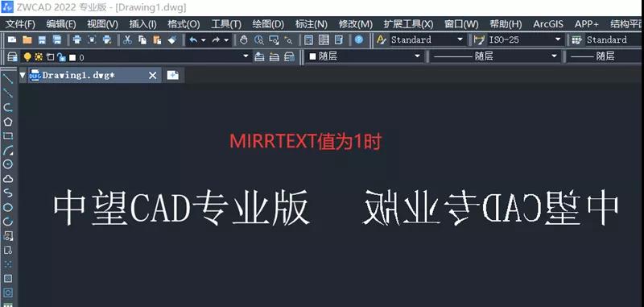Select the Polygon tool
The height and width of the screenshot is (307, 644).
coord(8,122)
